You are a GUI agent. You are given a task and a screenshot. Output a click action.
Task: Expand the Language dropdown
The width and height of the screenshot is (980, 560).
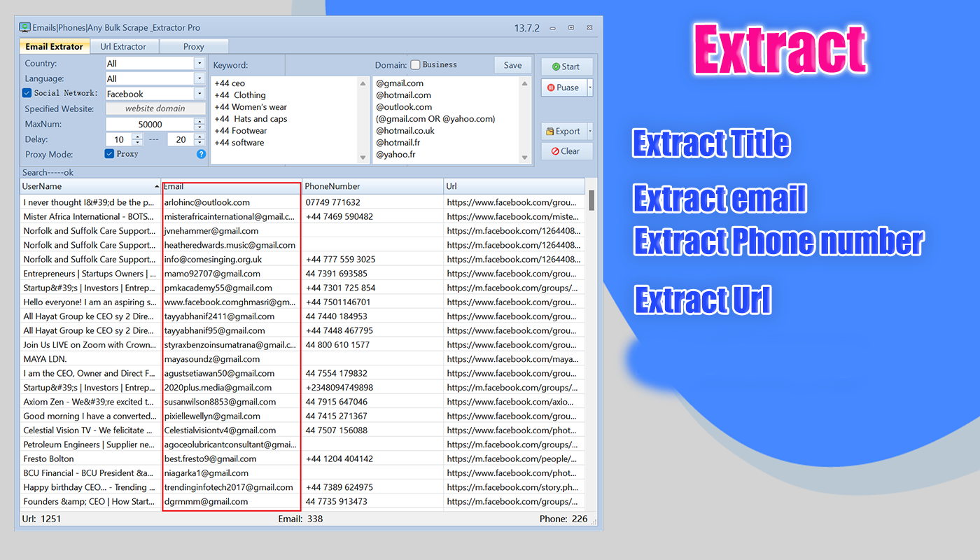point(199,78)
